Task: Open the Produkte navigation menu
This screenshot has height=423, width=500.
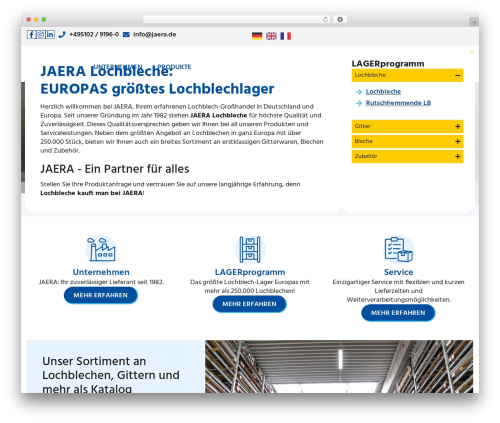Action: click(174, 67)
